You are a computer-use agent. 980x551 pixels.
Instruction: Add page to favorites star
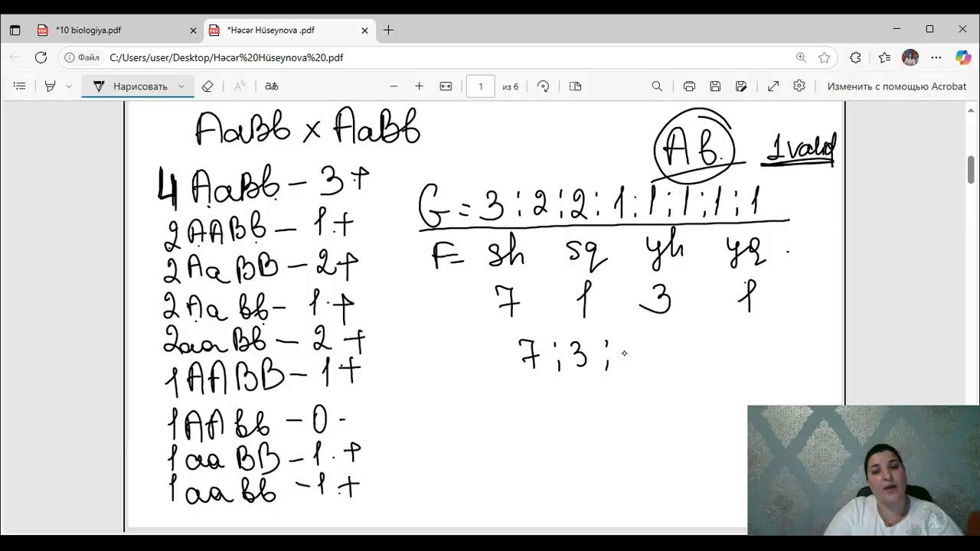[x=824, y=57]
